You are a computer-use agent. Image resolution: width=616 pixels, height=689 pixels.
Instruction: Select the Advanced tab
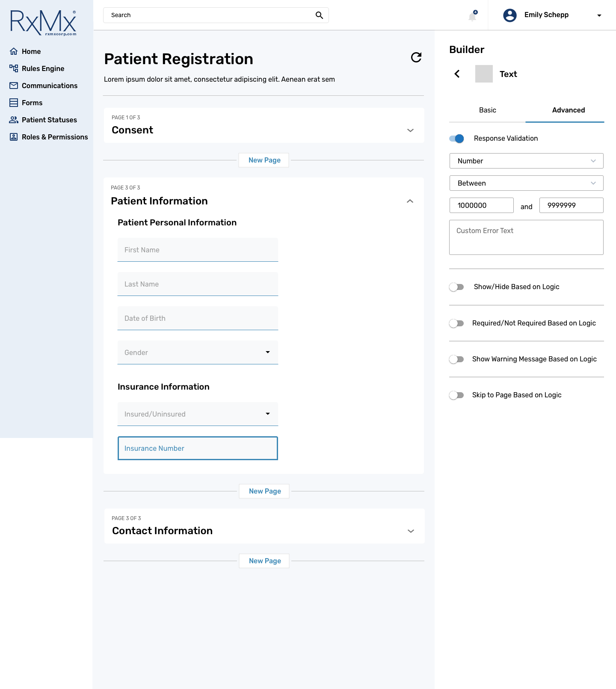tap(569, 110)
